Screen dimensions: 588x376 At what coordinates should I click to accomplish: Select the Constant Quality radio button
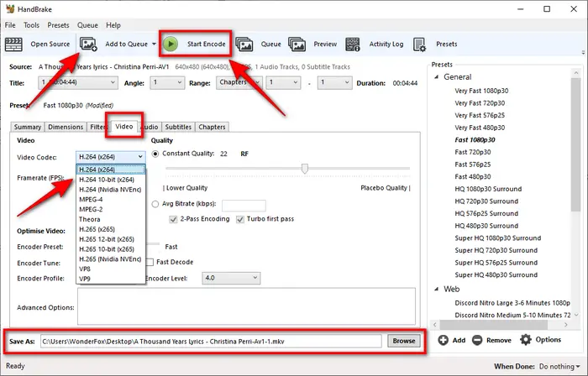point(155,154)
